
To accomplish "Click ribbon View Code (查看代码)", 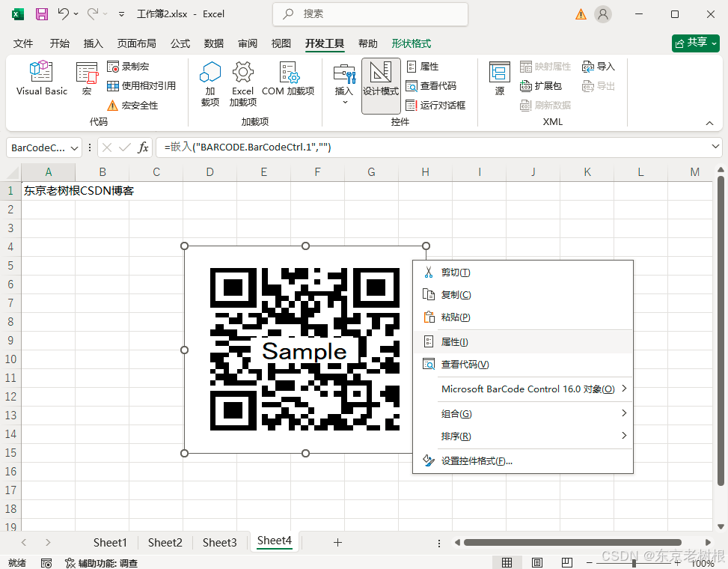I will (431, 86).
